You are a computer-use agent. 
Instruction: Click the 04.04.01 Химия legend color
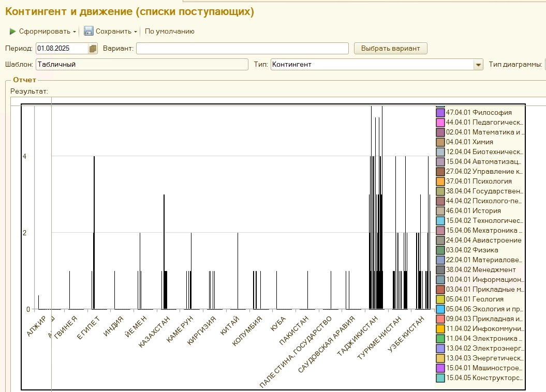click(x=440, y=142)
